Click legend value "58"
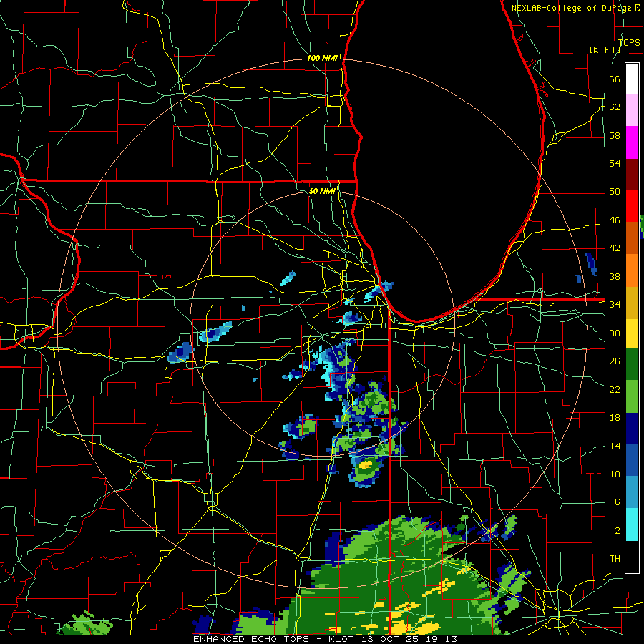Image resolution: width=644 pixels, height=644 pixels. pos(615,135)
